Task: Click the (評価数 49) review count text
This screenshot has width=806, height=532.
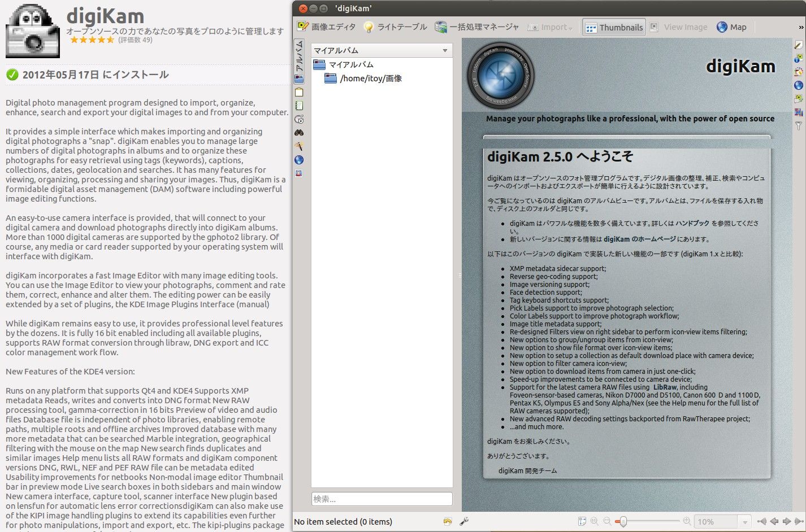Action: (135, 40)
